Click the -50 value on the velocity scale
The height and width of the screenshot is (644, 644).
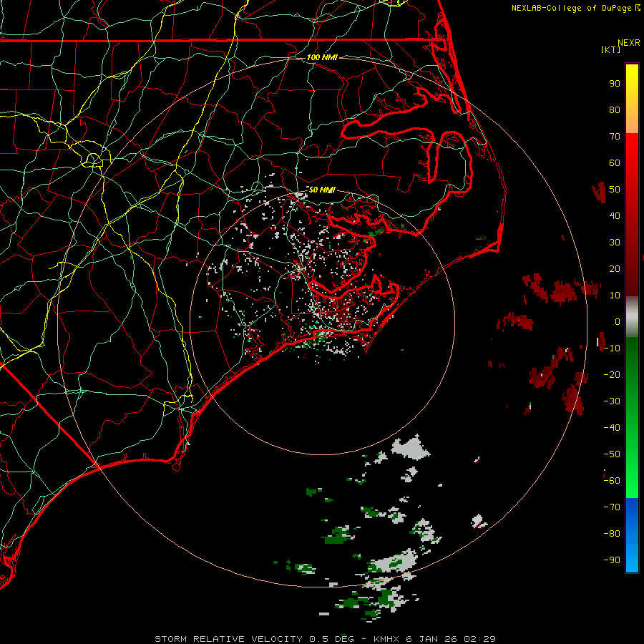612,454
